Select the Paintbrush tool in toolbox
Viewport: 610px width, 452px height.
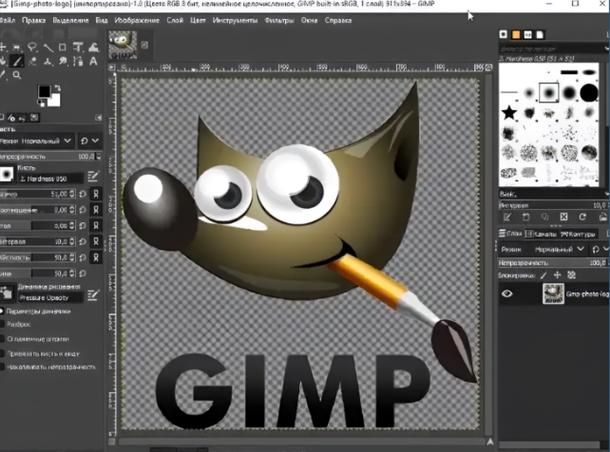point(17,61)
